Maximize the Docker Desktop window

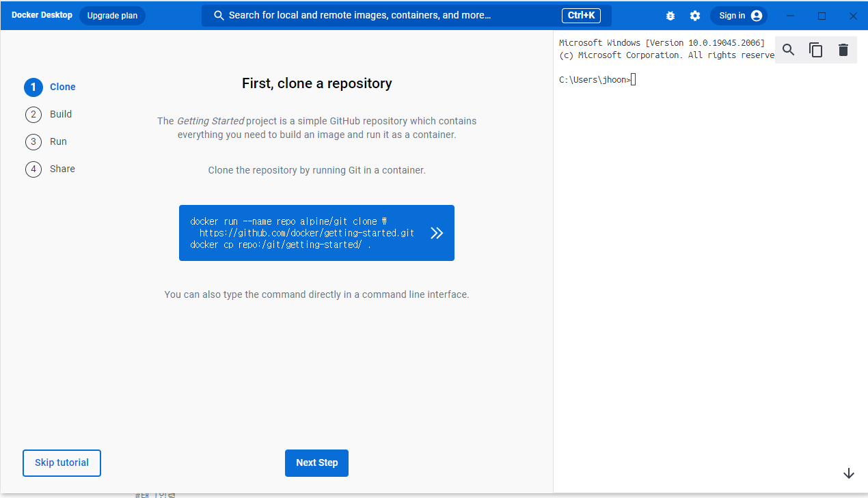(822, 16)
